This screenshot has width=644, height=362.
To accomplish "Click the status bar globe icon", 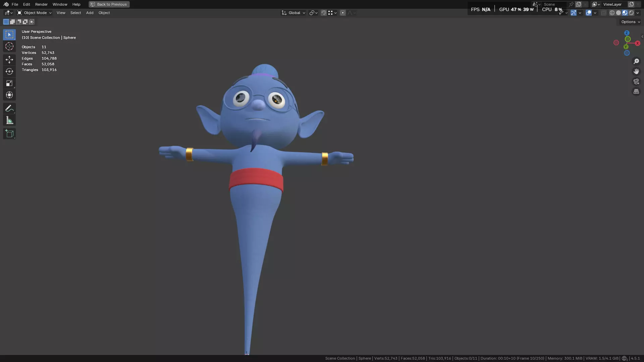I will click(x=625, y=358).
